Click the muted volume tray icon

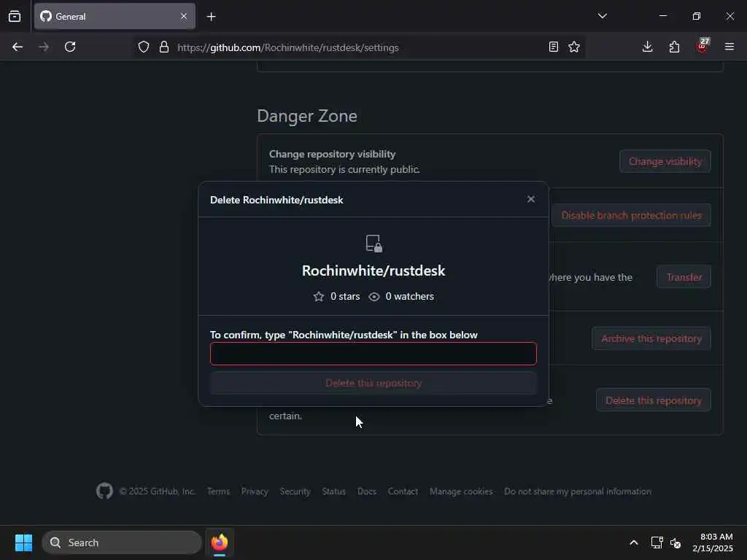(675, 542)
